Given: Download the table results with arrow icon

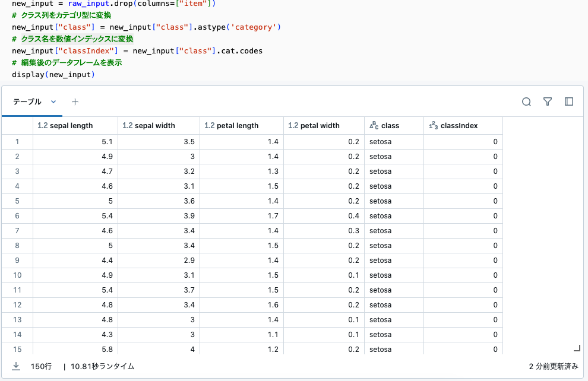Looking at the screenshot, I should tap(17, 366).
